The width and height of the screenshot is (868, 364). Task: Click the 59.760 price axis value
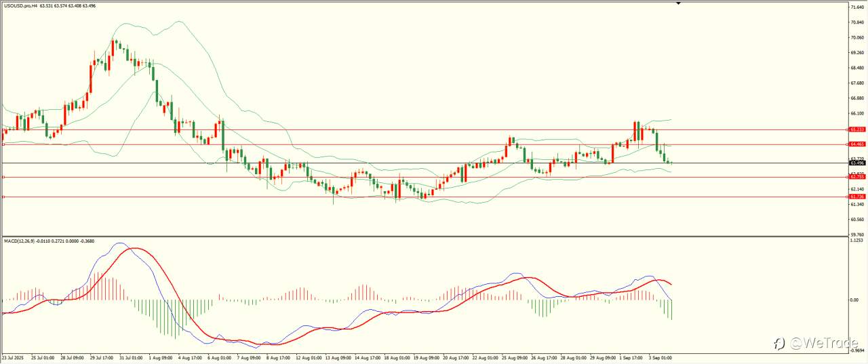pyautogui.click(x=857, y=235)
